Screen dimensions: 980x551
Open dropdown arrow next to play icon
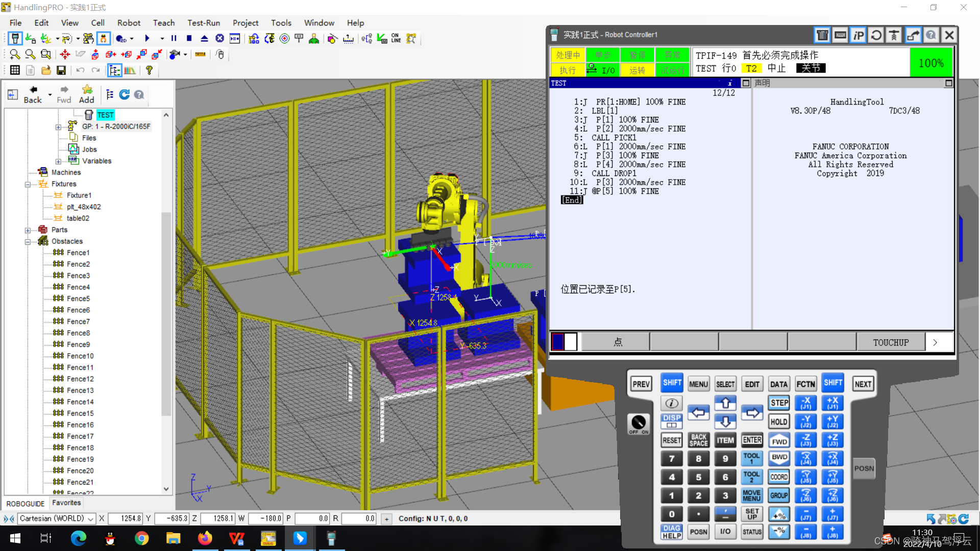coord(162,38)
